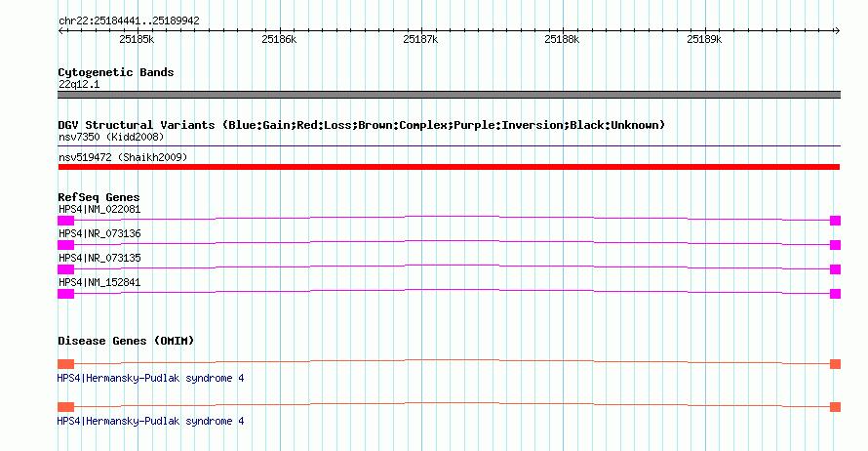Screen dimensions: 868x451
Task: Click the left exon block of HPS4|NM_022081
Action: pos(66,221)
